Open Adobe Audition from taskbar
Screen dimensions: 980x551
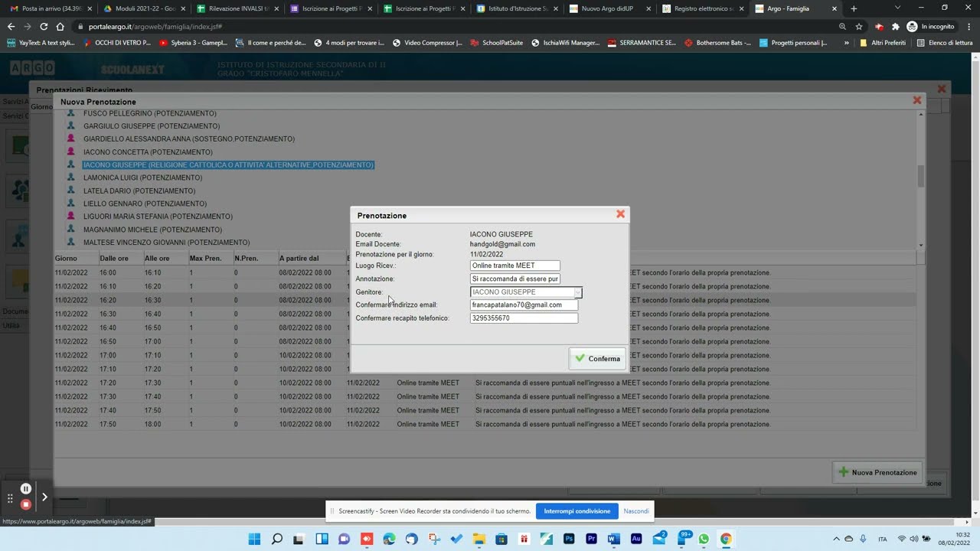tap(636, 539)
